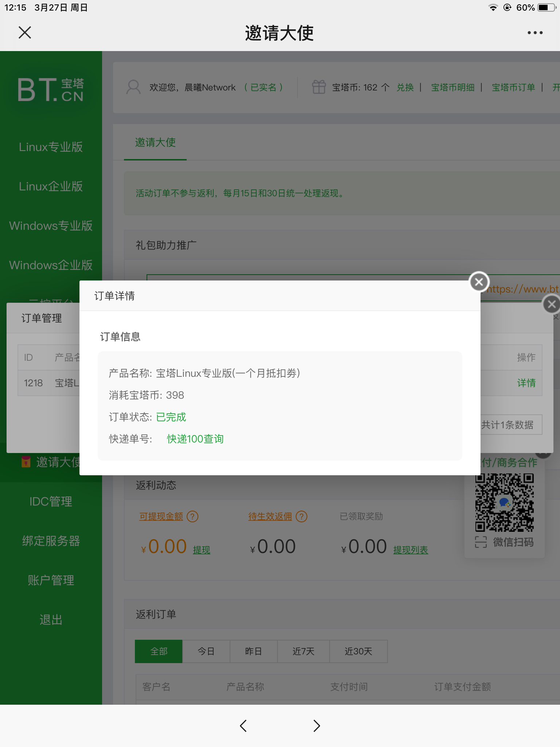The height and width of the screenshot is (747, 560).
Task: Click the 兑换 link
Action: coord(405,88)
